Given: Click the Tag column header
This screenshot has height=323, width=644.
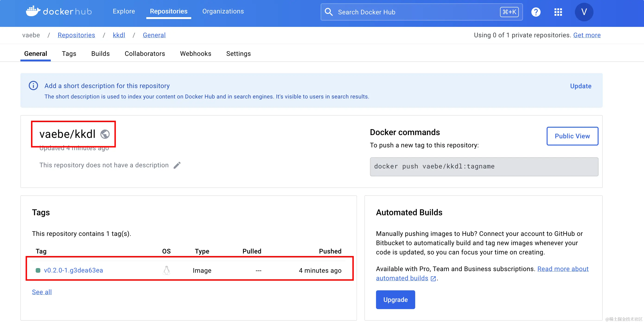Looking at the screenshot, I should click(x=41, y=251).
